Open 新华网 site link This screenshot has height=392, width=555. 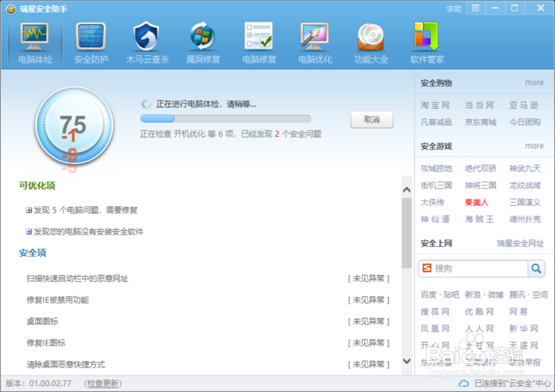point(523,329)
